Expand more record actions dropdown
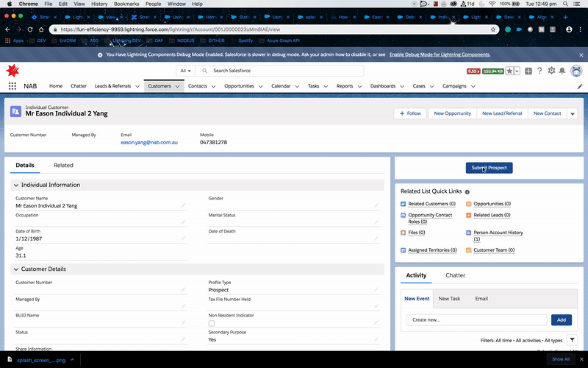 [x=573, y=113]
